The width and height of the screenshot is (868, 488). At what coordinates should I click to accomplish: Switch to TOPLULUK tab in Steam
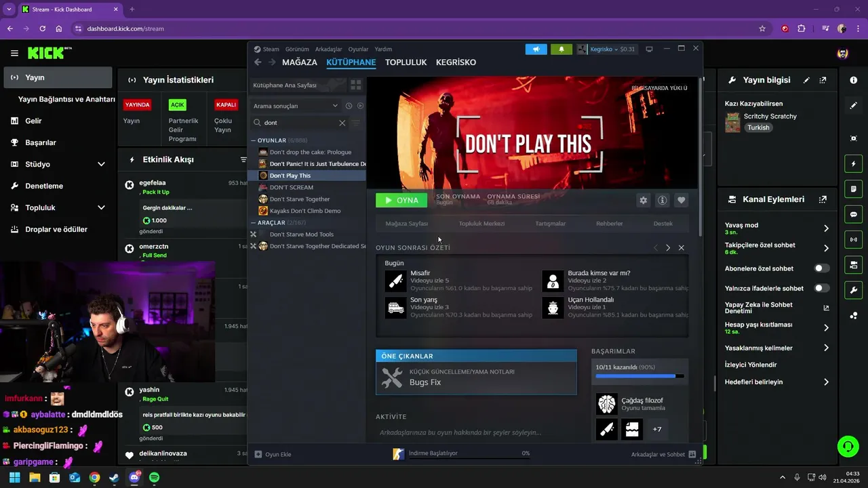[406, 62]
